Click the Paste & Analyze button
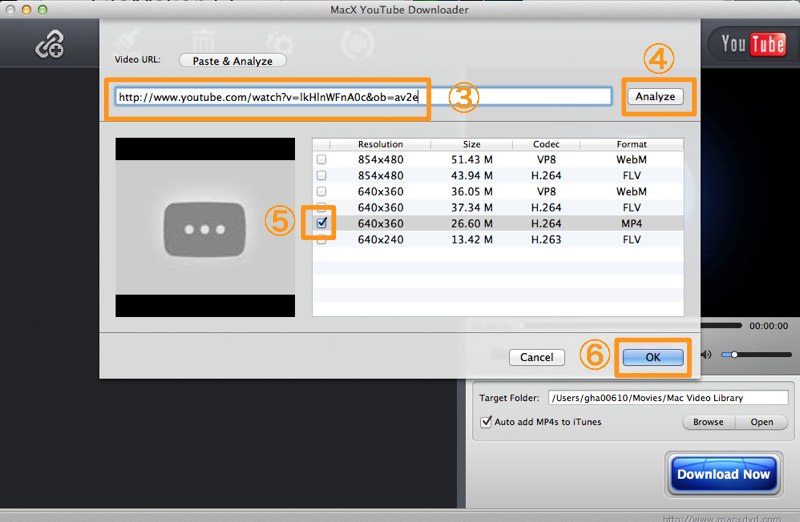Image resolution: width=800 pixels, height=522 pixels. pos(233,61)
